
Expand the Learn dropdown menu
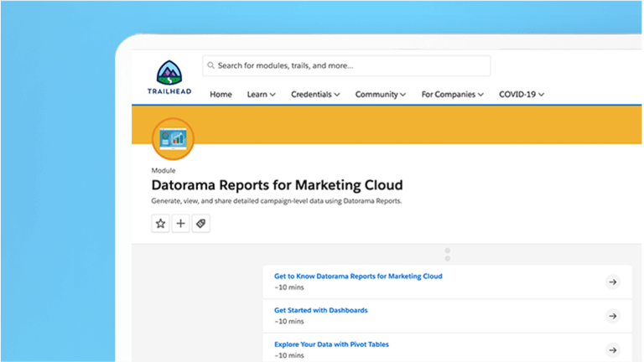(x=261, y=95)
